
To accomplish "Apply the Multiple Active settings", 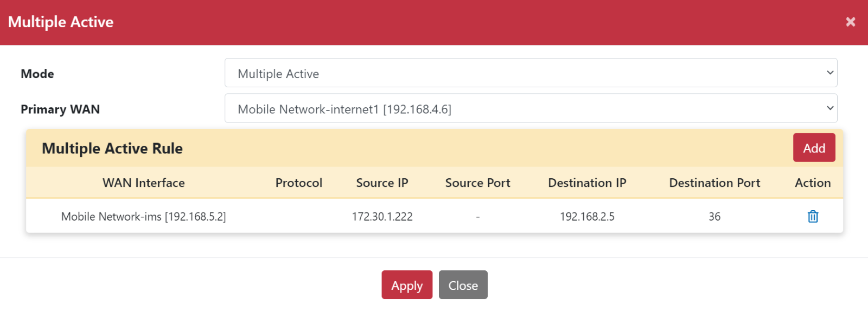I will pos(407,285).
